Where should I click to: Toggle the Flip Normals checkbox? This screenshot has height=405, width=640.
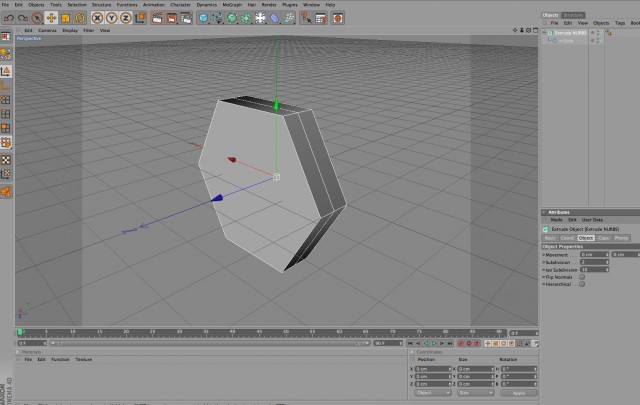tap(582, 277)
